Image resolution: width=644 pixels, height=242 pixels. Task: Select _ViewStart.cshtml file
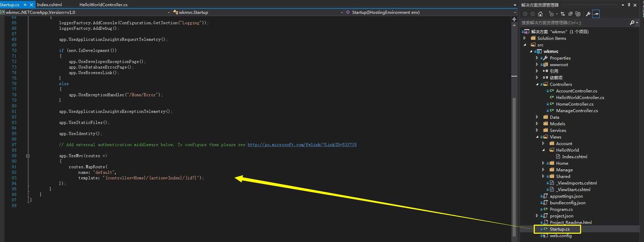coord(573,189)
